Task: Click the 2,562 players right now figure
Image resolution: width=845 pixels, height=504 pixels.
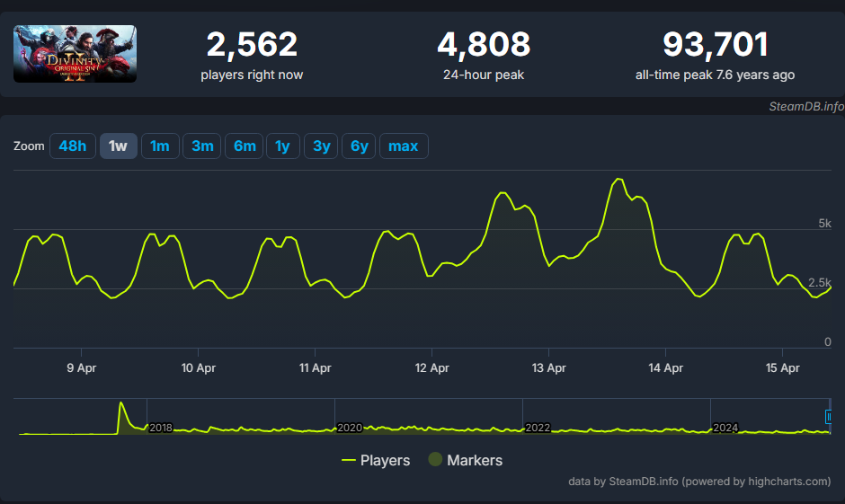Action: click(x=252, y=44)
